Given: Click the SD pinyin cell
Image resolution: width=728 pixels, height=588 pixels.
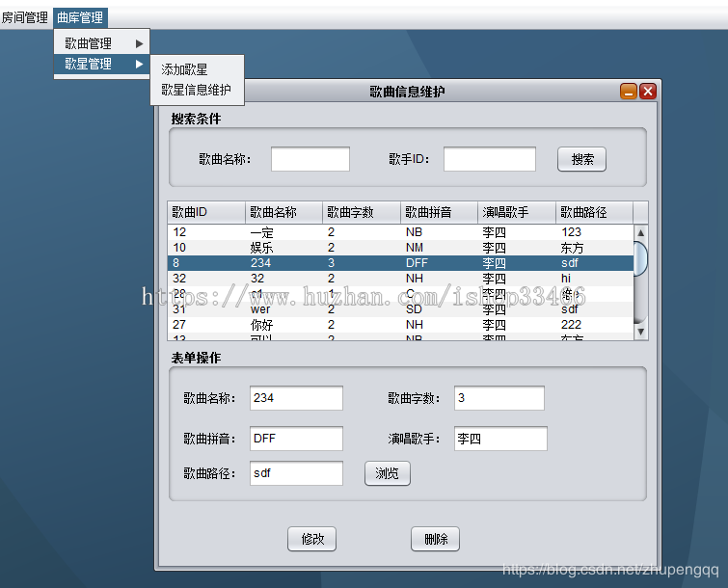Looking at the screenshot, I should click(439, 309).
